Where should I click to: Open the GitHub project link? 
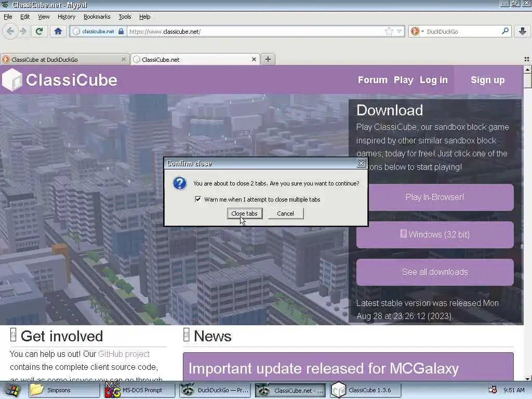click(124, 354)
